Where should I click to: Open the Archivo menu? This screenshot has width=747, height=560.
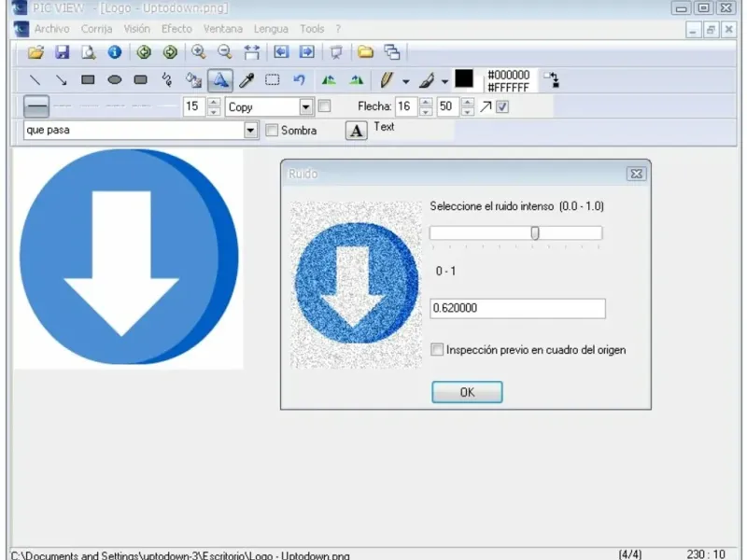point(51,29)
